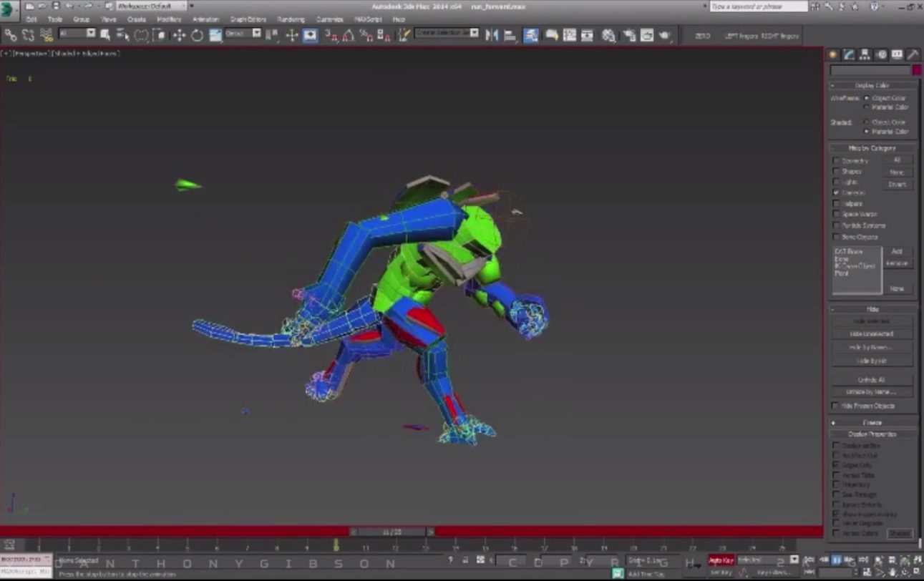Click the Unhide All button
Screen dimensions: 924x581
pyautogui.click(x=872, y=380)
